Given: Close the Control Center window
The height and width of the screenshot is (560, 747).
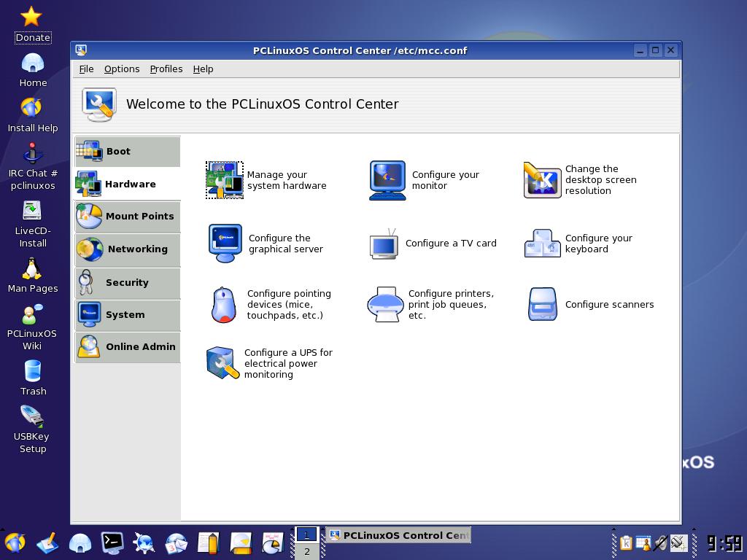Looking at the screenshot, I should pos(671,50).
